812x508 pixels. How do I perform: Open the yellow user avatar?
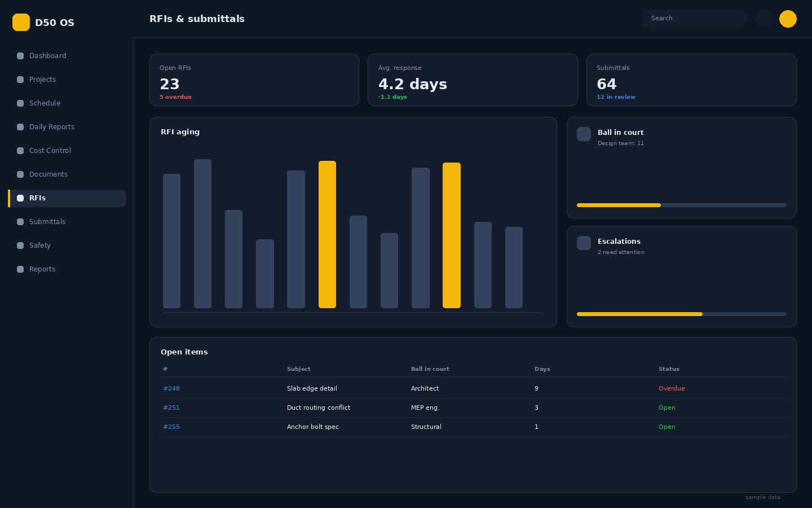(x=788, y=19)
